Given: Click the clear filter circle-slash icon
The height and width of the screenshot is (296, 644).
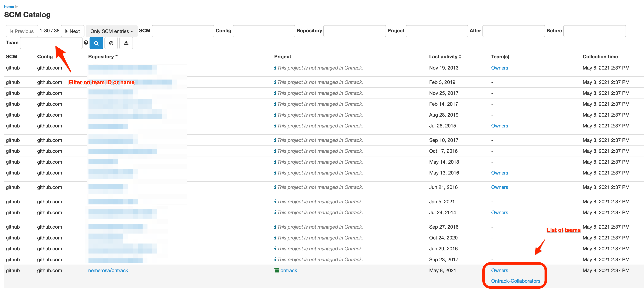Looking at the screenshot, I should pyautogui.click(x=111, y=43).
